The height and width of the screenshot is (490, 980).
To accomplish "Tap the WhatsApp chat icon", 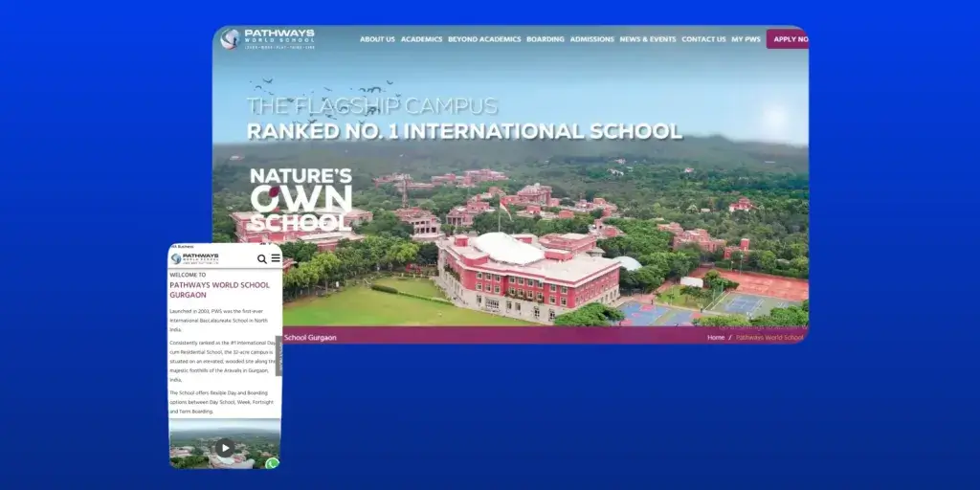I will point(273,463).
